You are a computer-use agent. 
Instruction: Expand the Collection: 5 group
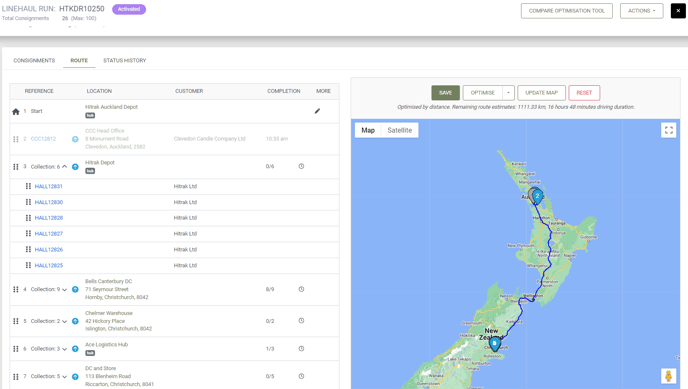pyautogui.click(x=64, y=377)
